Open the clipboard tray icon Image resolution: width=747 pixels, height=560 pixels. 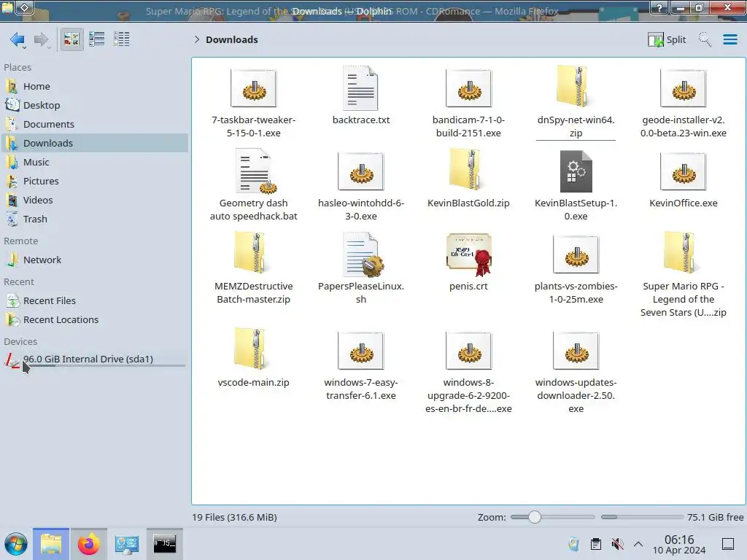[x=595, y=544]
